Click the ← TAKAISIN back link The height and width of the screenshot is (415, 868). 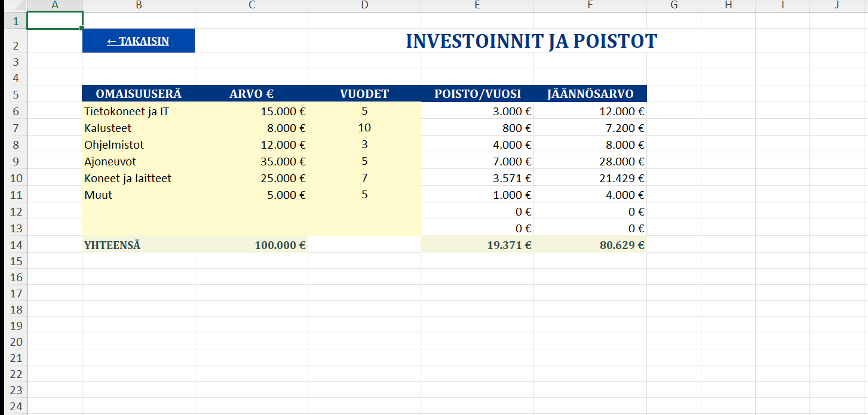click(x=138, y=41)
